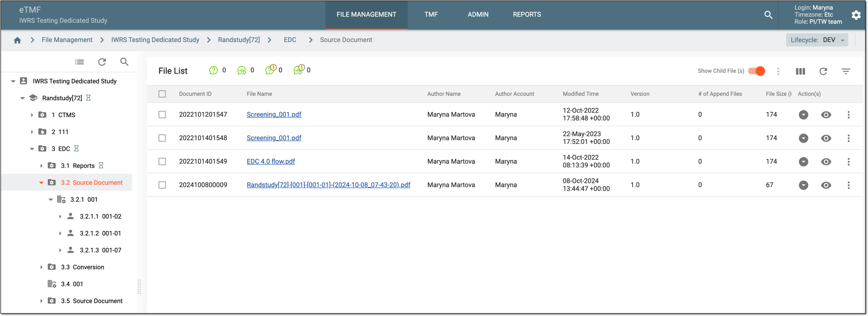Select checkbox for document 2024100800009

click(x=162, y=185)
